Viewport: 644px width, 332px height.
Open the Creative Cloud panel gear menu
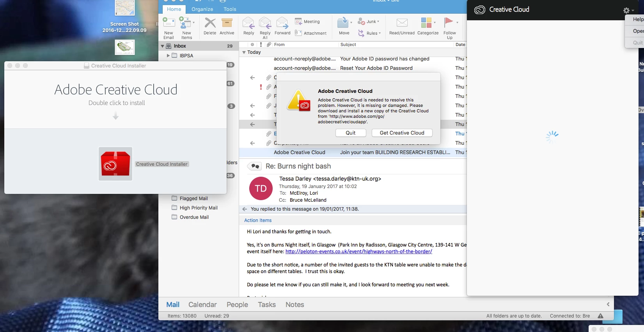[x=628, y=11]
